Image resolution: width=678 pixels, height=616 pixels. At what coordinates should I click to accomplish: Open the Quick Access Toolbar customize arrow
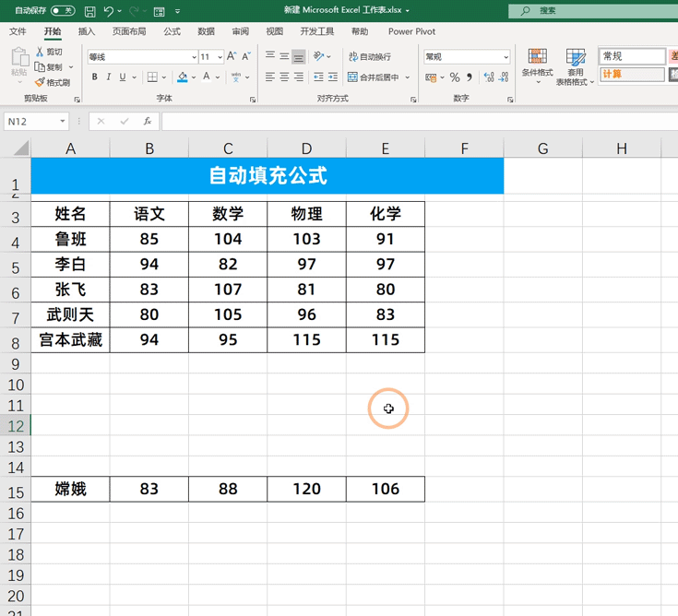(177, 12)
